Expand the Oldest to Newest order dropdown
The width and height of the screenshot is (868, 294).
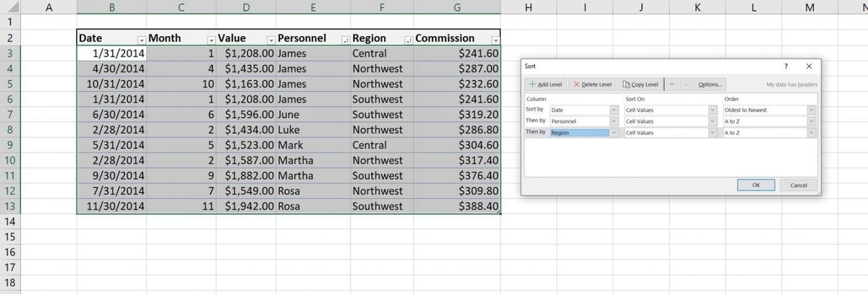pos(811,110)
